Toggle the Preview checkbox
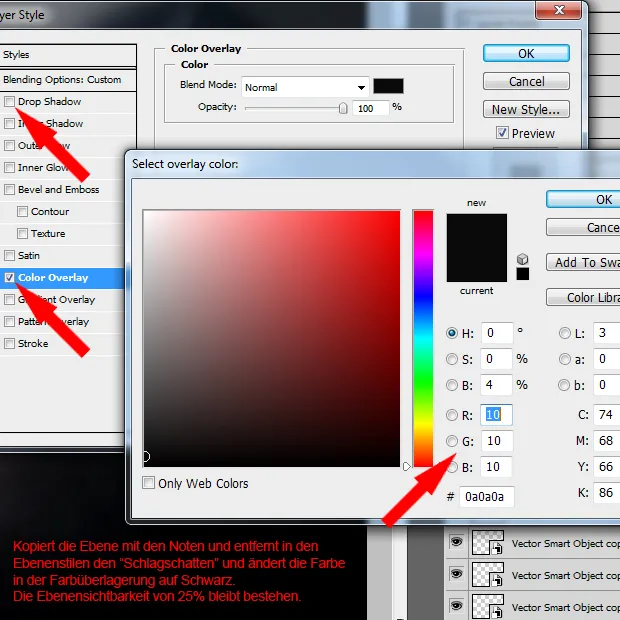The width and height of the screenshot is (620, 620). tap(502, 133)
